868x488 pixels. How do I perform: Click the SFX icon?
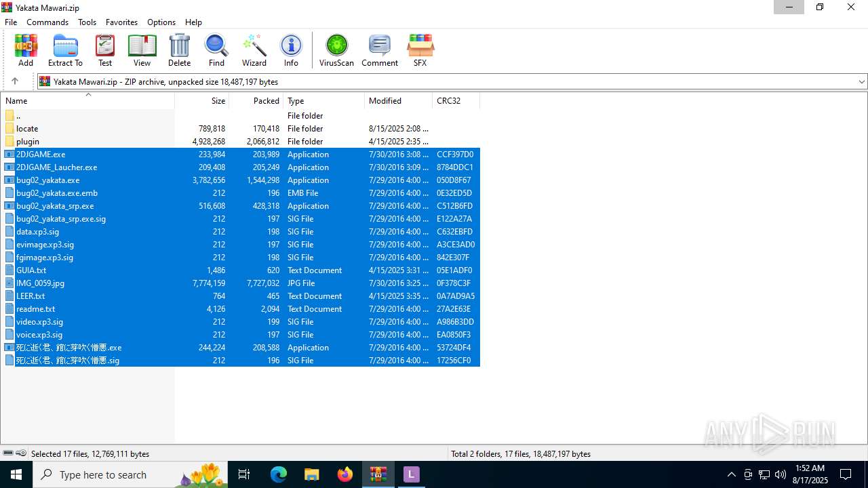pos(420,51)
